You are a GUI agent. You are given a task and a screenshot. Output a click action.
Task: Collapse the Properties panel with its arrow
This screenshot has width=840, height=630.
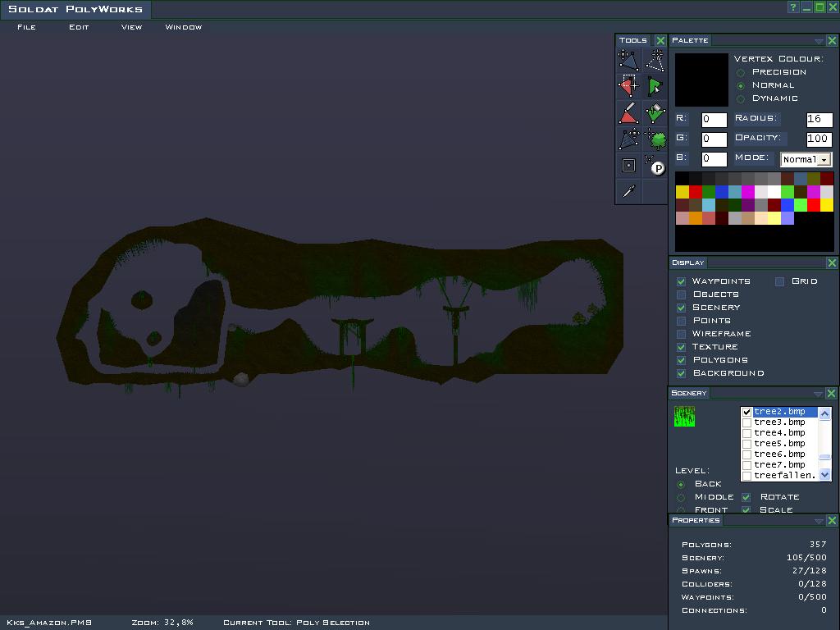tap(818, 521)
